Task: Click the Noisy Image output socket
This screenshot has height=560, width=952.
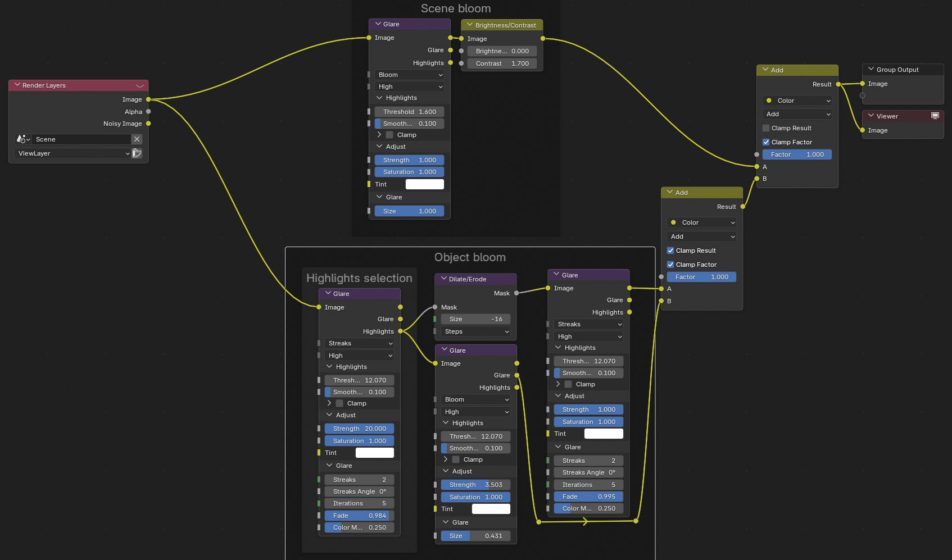Action: [x=148, y=124]
